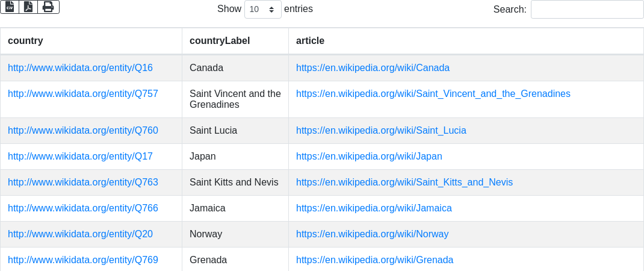Print the table using printer icon

(x=48, y=7)
